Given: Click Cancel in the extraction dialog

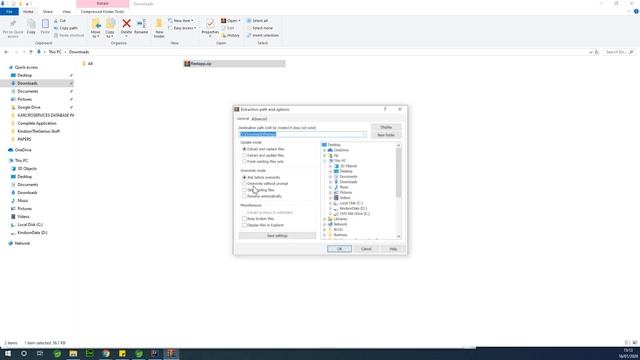Looking at the screenshot, I should (x=366, y=249).
